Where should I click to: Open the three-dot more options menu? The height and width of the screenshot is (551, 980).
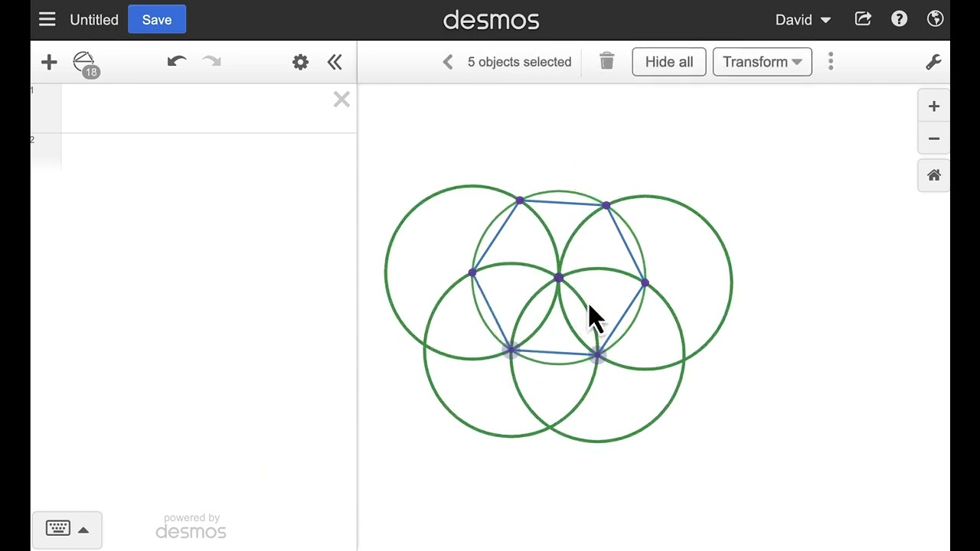(831, 62)
